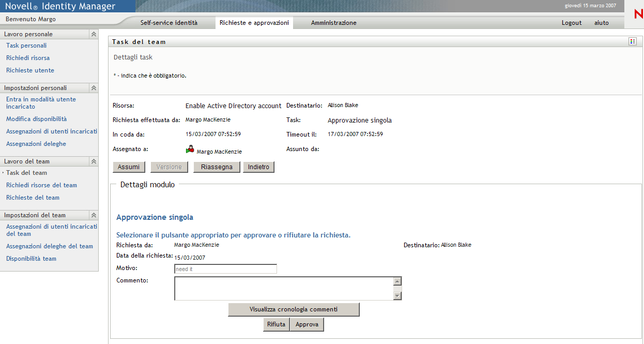Viewport: 644px width, 344px height.
Task: Click the Data della richiesta value 15/03/2007
Action: click(x=190, y=258)
